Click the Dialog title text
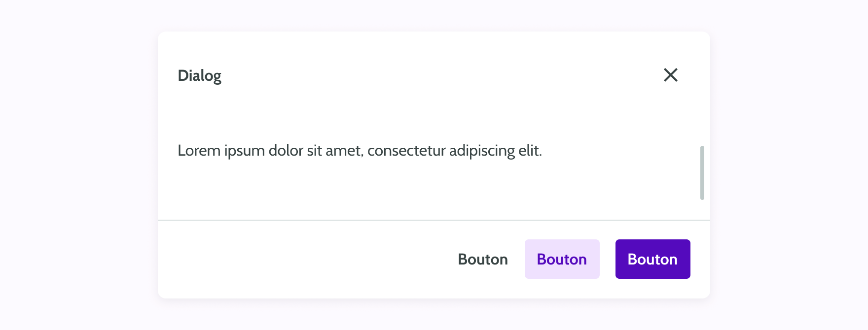The width and height of the screenshot is (868, 330). pos(199,75)
